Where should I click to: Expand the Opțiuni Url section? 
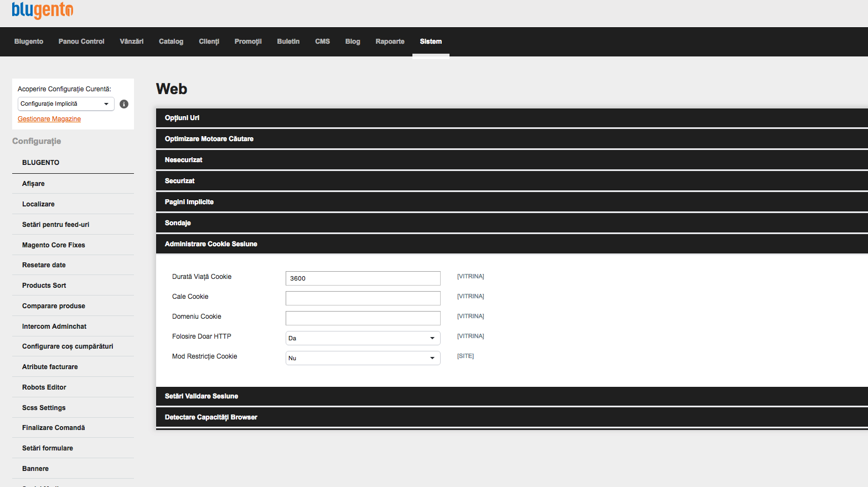click(512, 118)
